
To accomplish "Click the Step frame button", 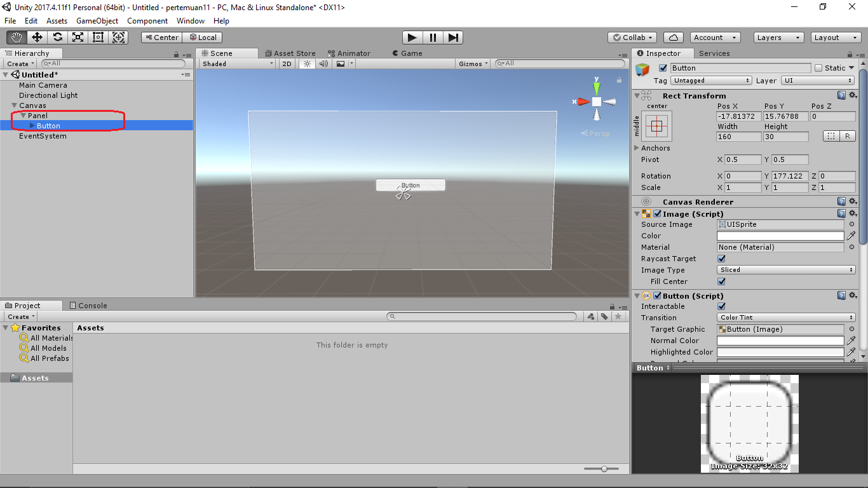I will [x=452, y=37].
